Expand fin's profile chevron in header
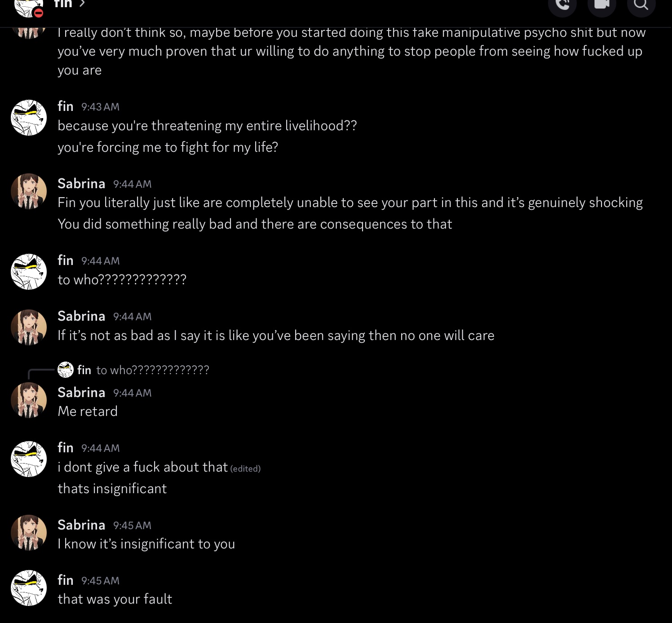The height and width of the screenshot is (623, 672). coord(82,4)
